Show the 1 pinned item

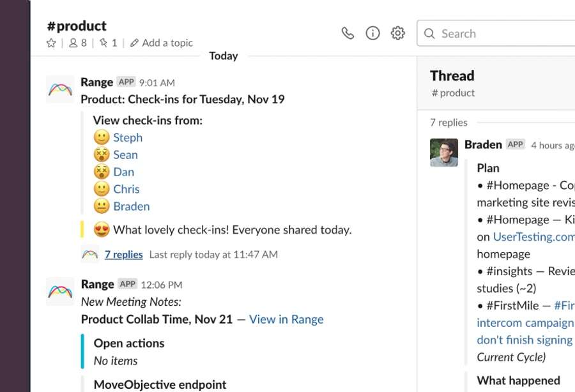(x=109, y=43)
